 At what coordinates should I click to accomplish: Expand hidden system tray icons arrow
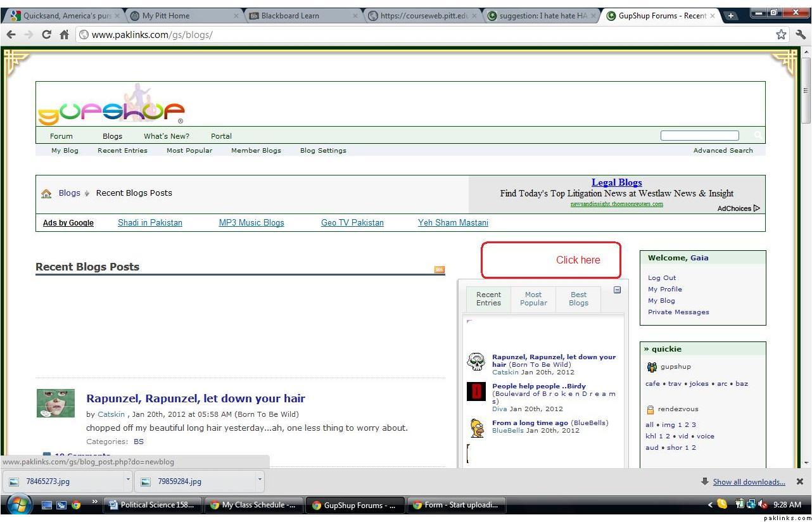point(710,505)
